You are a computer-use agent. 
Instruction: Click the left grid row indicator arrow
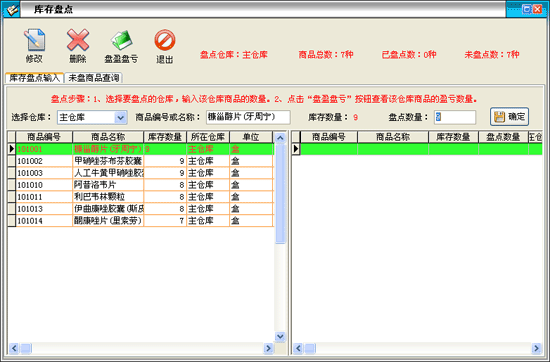pos(12,149)
